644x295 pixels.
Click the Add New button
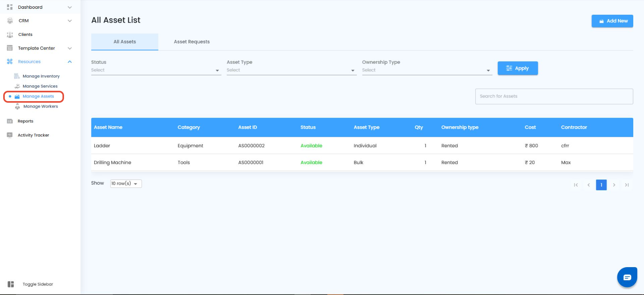point(612,21)
